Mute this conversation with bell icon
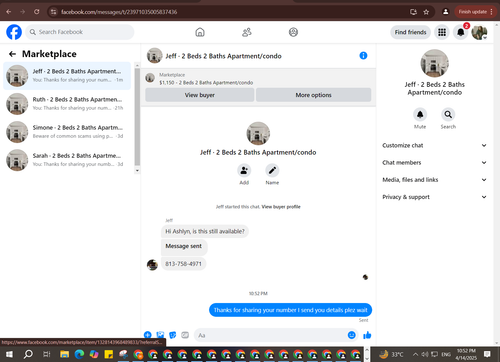The width and height of the screenshot is (500, 362). click(x=420, y=114)
